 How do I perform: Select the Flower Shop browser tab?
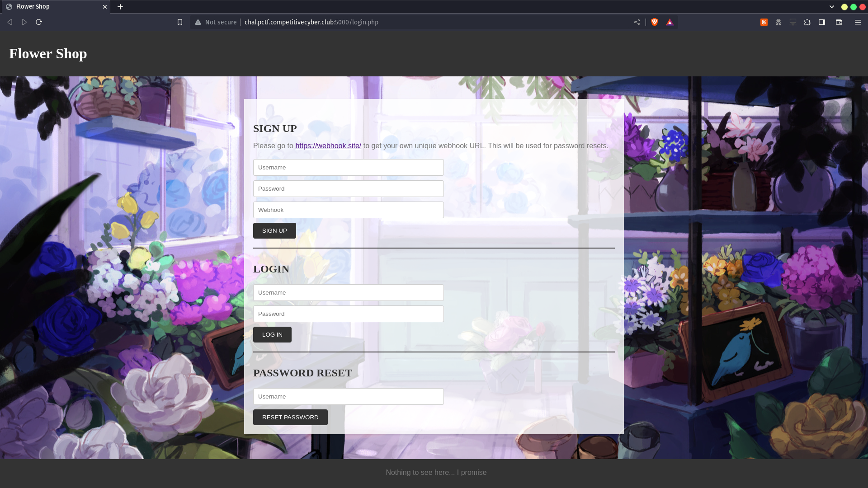tap(56, 7)
